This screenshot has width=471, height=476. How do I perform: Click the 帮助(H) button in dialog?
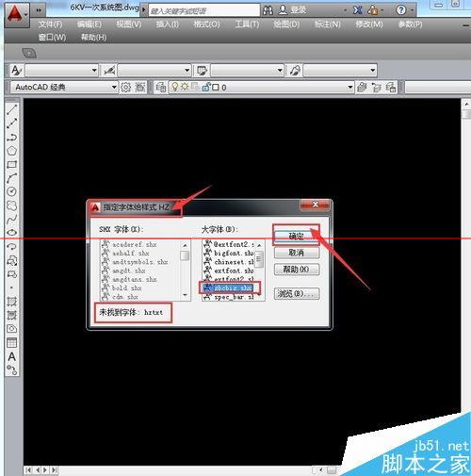(297, 270)
